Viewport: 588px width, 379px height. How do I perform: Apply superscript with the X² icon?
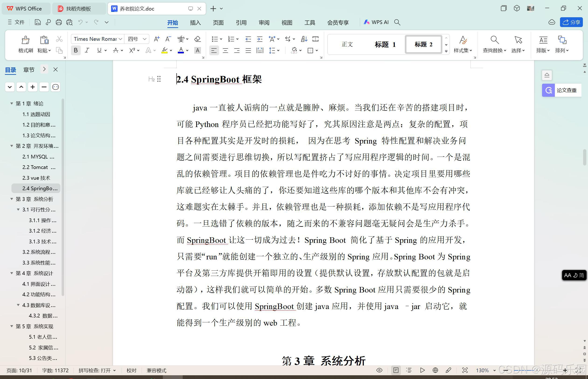tap(132, 50)
